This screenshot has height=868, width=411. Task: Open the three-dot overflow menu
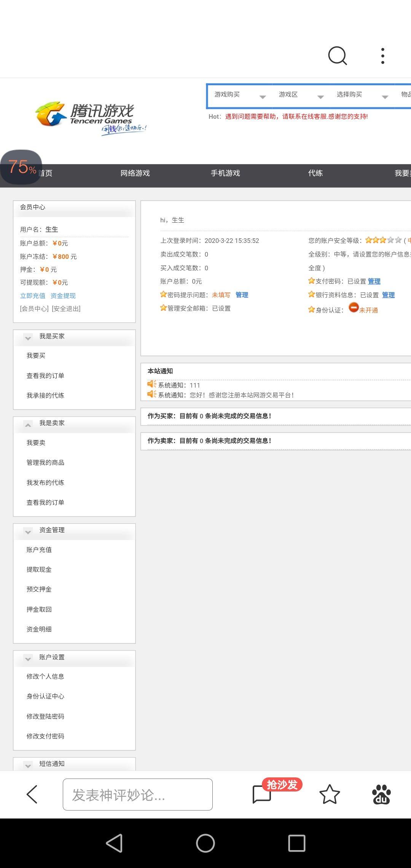point(382,56)
